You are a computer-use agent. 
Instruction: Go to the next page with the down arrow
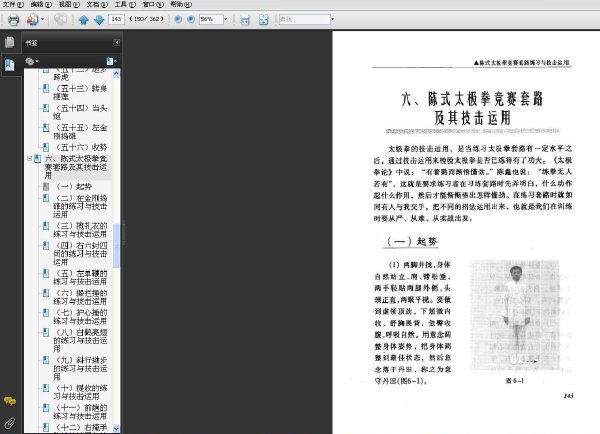[x=99, y=20]
